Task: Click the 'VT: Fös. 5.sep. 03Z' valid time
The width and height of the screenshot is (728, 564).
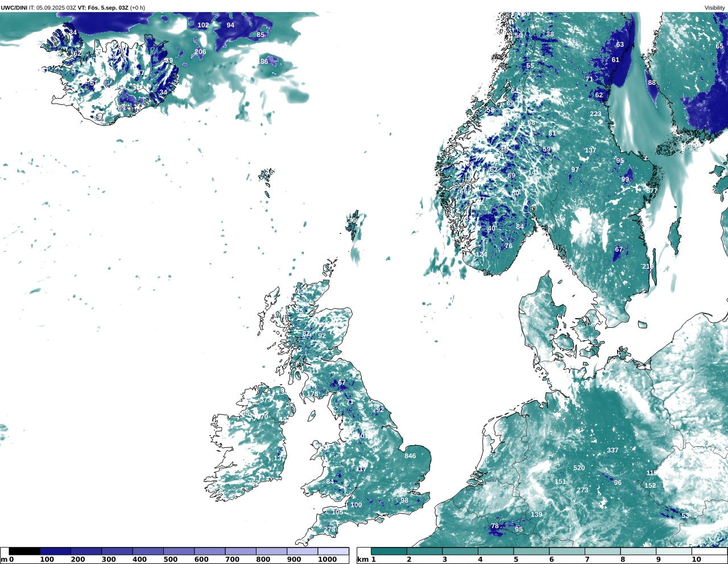Action: [103, 7]
